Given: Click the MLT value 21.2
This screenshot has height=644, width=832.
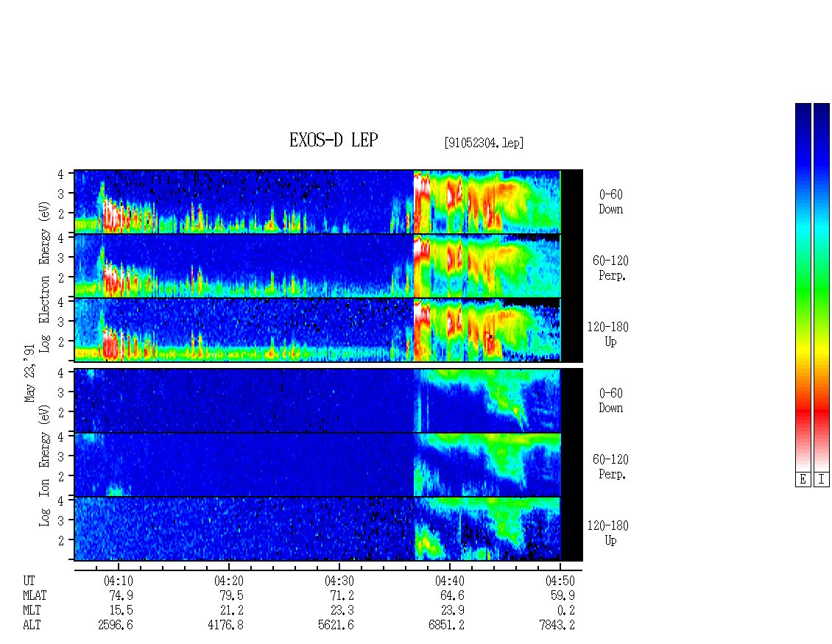Looking at the screenshot, I should 232,610.
